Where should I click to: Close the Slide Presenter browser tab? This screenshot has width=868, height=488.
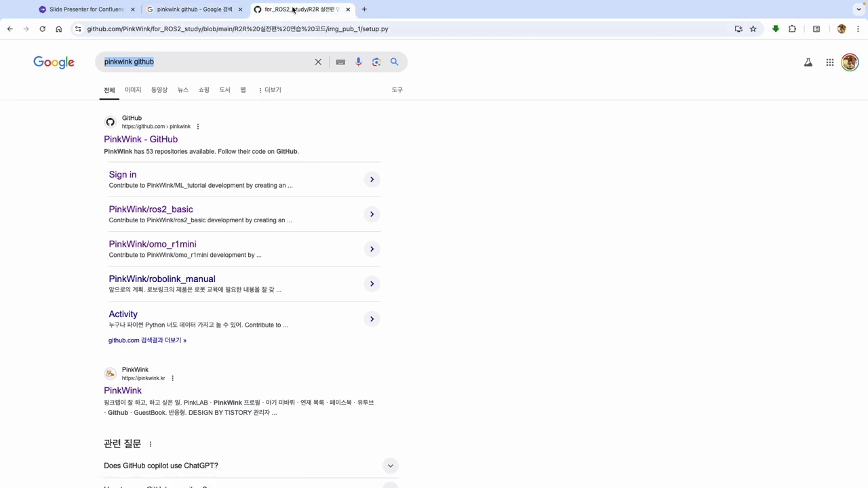(x=132, y=9)
